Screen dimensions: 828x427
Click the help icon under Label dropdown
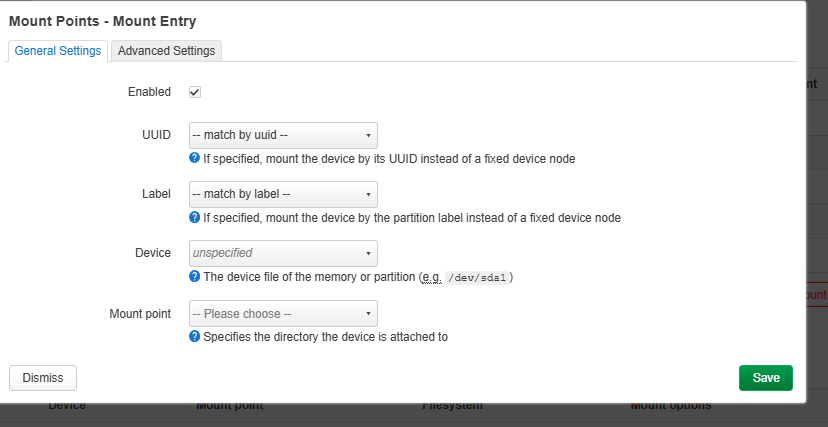(195, 217)
